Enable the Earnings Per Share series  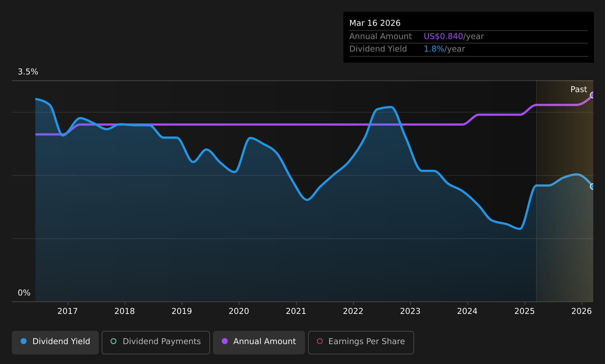click(x=361, y=342)
